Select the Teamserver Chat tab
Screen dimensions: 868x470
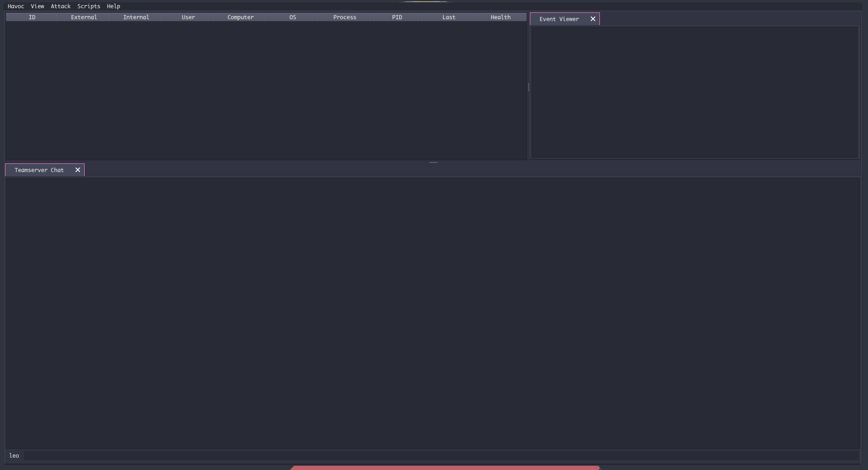point(39,170)
